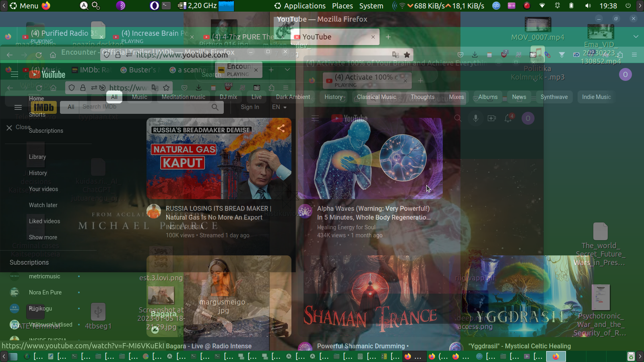Click the volume speaker icon in tray
The image size is (644, 362).
click(588, 6)
